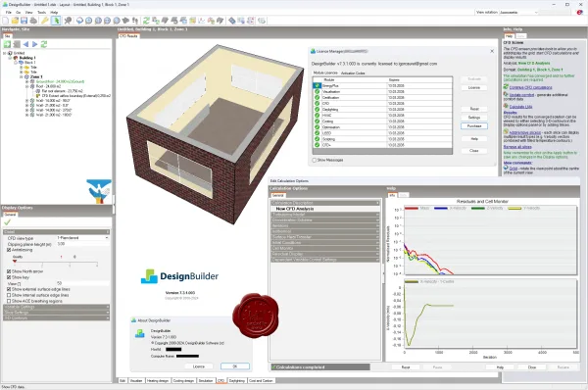The width and height of the screenshot is (588, 390).
Task: Toggle Show external surface edge lines
Action: coord(9,289)
